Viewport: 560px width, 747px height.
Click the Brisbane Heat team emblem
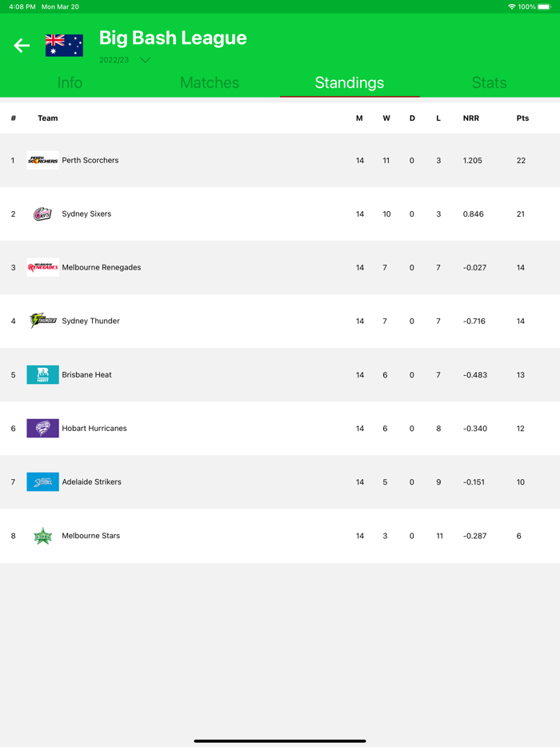point(42,374)
